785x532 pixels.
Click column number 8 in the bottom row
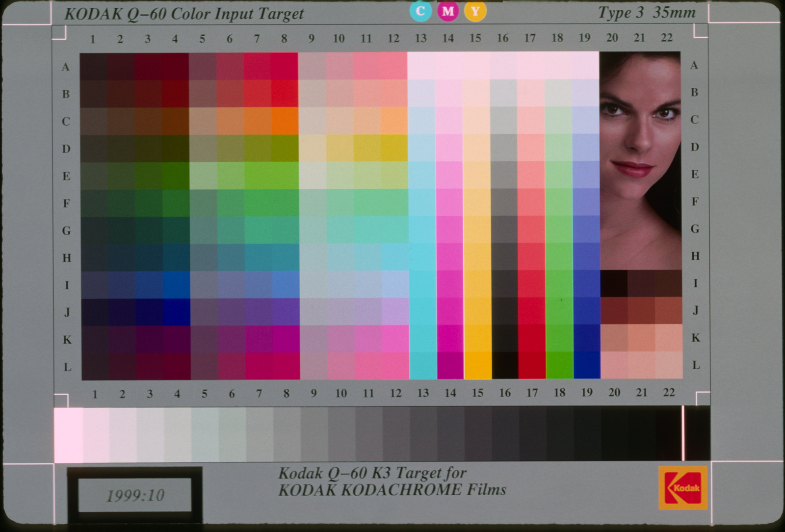coord(287,393)
